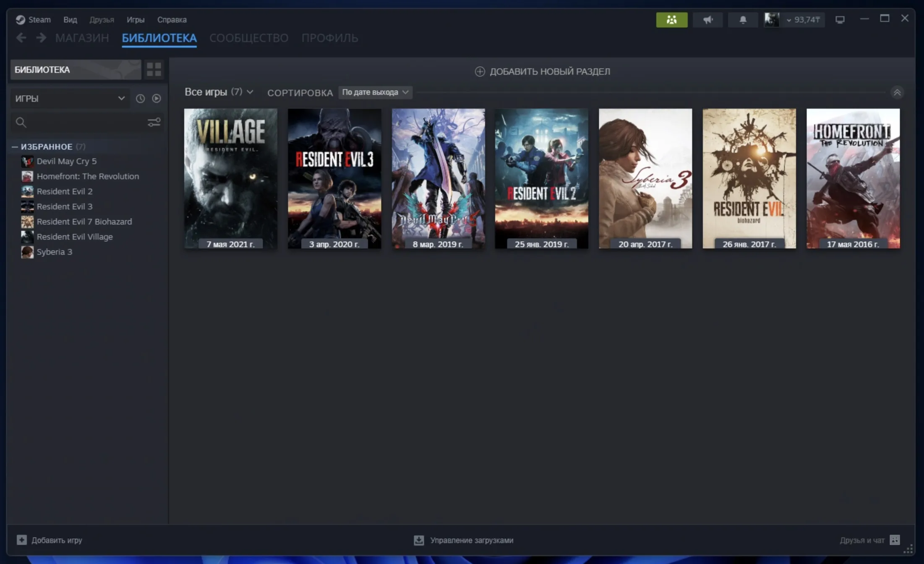This screenshot has width=924, height=564.
Task: Click the Add Game plus icon
Action: [21, 540]
